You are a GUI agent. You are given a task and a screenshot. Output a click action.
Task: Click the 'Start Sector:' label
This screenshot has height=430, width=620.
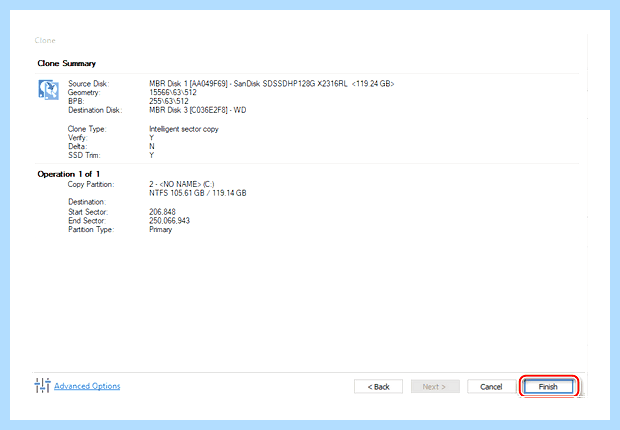(x=88, y=212)
